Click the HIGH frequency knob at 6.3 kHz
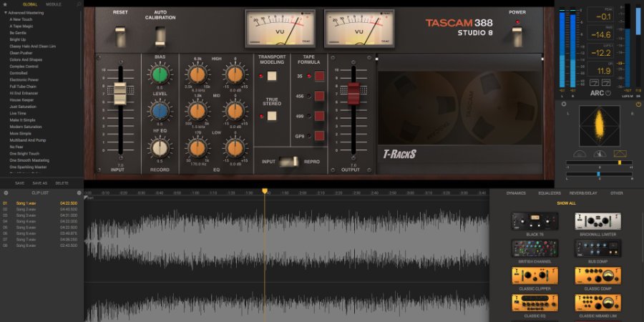This screenshot has width=644, height=322. [197, 74]
